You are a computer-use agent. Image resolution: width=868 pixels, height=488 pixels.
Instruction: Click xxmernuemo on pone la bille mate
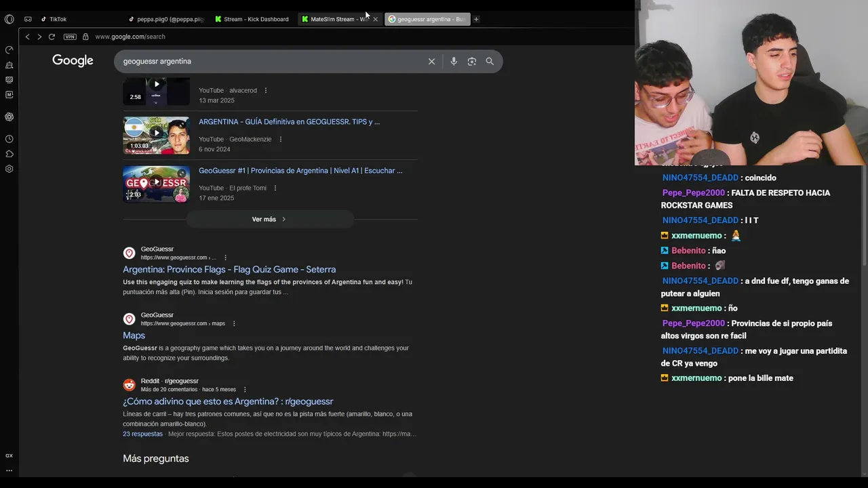pos(696,378)
